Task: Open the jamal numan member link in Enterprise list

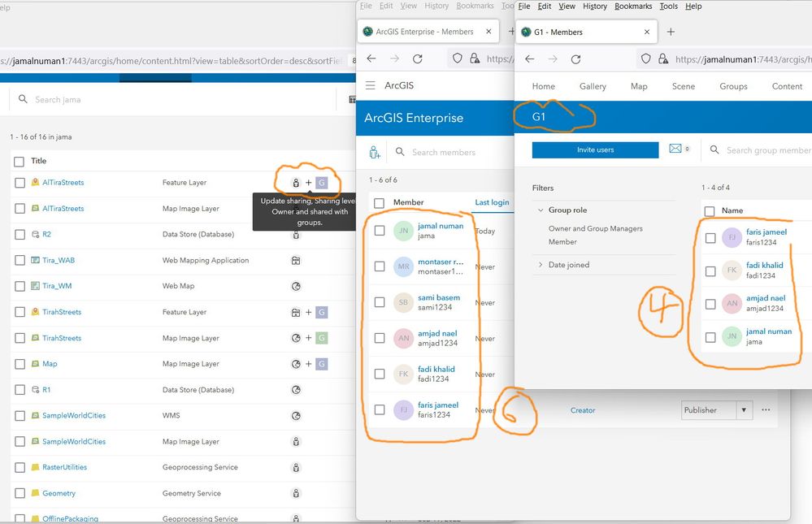Action: pos(441,226)
